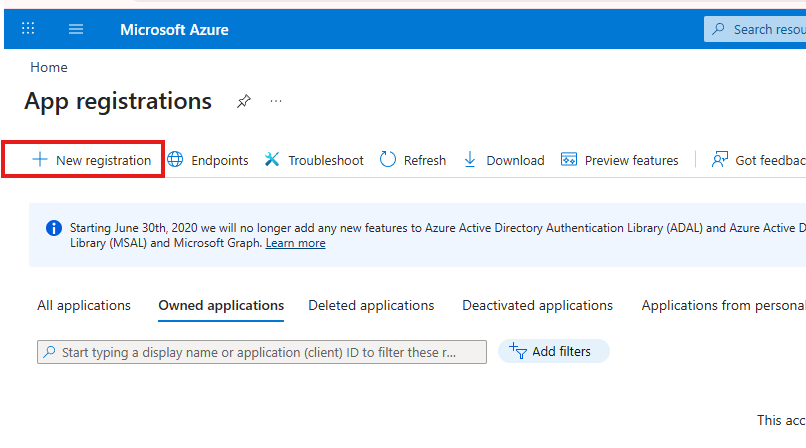806x448 pixels.
Task: Open Preview features panel
Action: 620,160
